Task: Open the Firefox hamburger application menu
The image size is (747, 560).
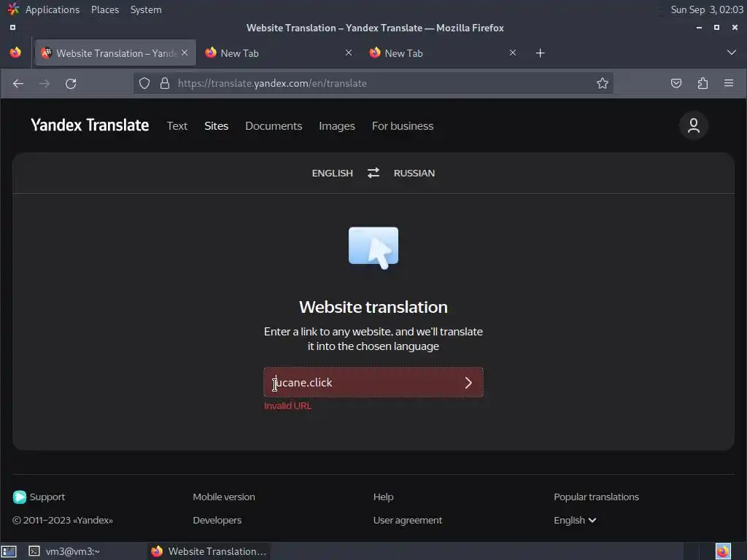Action: tap(729, 83)
